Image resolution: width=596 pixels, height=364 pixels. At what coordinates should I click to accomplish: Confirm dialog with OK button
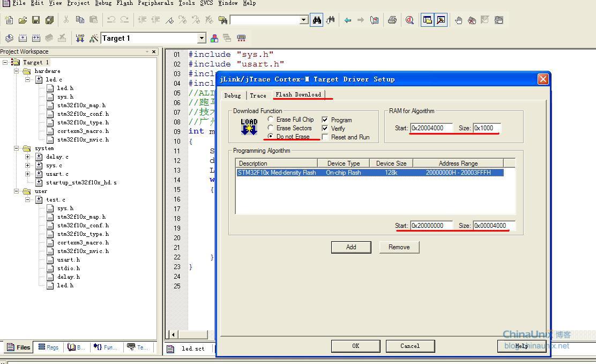point(355,346)
